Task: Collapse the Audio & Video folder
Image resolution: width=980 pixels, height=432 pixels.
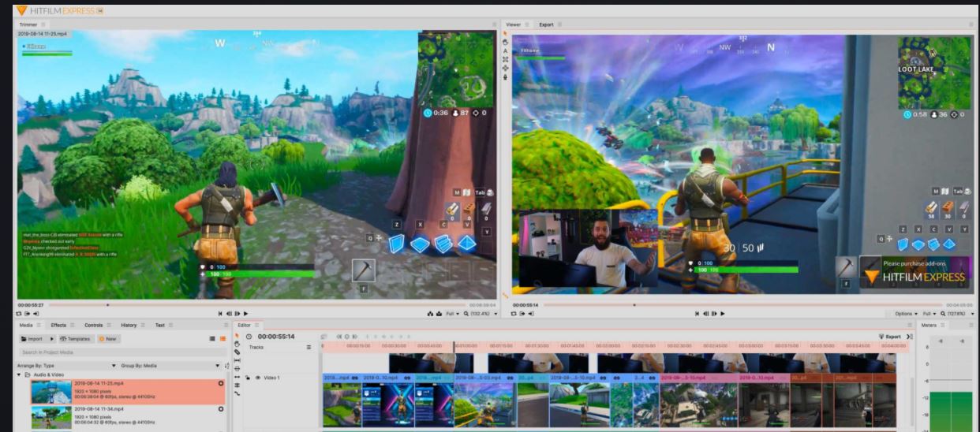Action: tap(20, 374)
